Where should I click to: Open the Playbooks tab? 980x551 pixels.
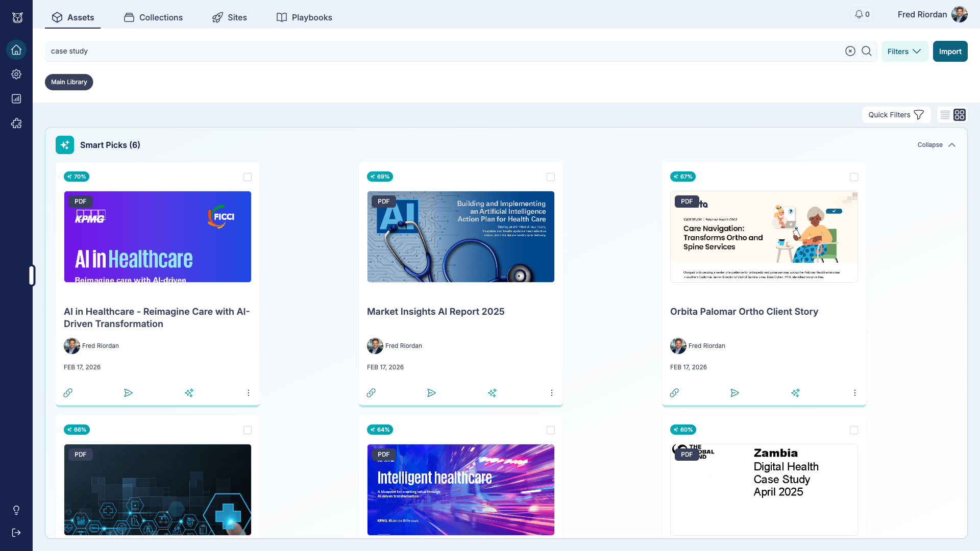point(304,17)
